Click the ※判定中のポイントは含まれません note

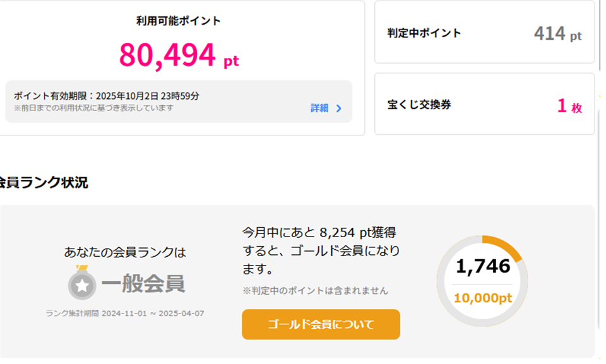pos(315,291)
